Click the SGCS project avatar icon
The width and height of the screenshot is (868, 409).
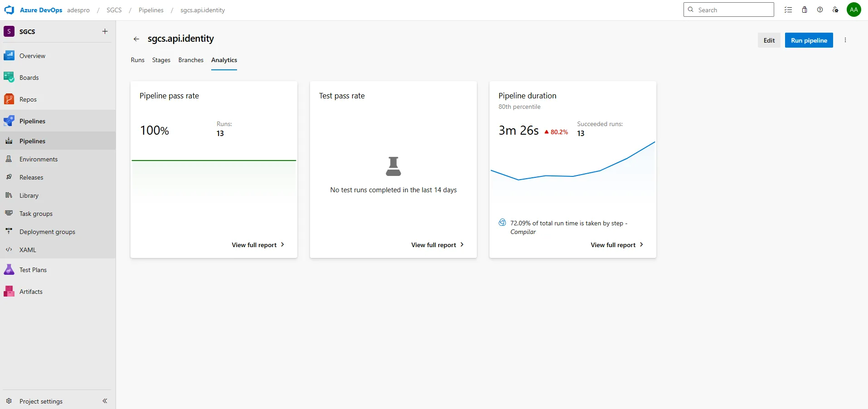tap(9, 31)
